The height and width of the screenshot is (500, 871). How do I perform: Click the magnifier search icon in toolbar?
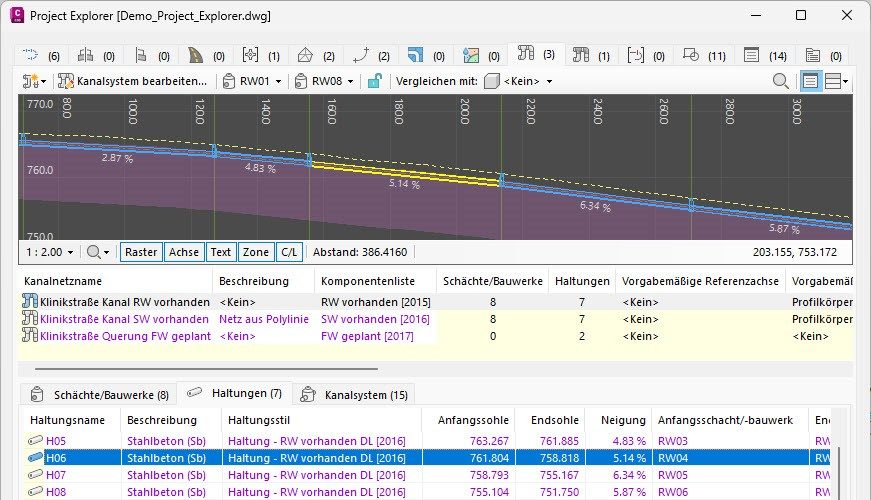pos(780,81)
